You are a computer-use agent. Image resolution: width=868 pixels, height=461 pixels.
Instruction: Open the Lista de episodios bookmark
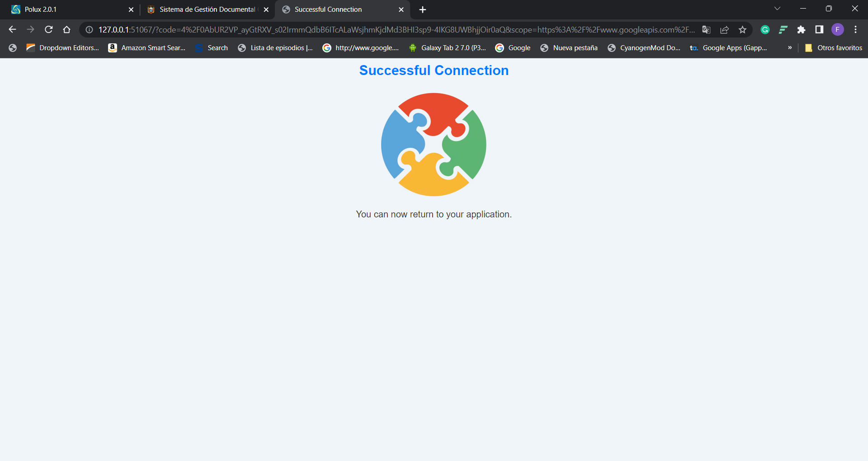pos(275,48)
